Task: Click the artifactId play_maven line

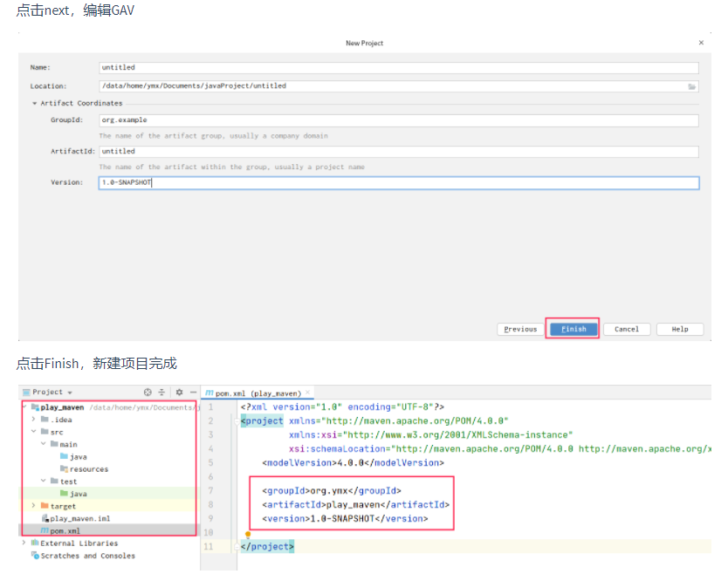Action: (355, 505)
